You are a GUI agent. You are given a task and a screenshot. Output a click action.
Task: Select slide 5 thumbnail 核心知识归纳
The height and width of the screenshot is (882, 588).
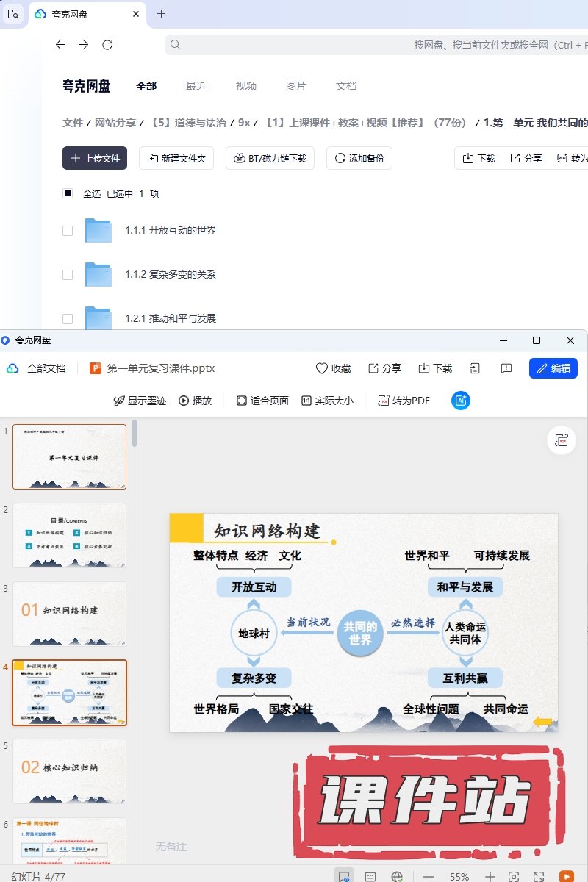[x=70, y=771]
